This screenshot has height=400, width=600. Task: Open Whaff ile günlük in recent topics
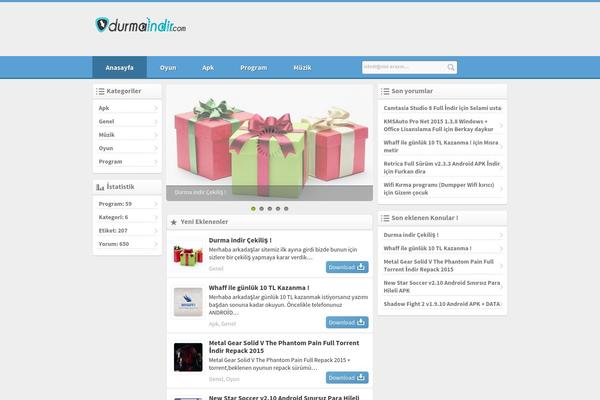427,248
